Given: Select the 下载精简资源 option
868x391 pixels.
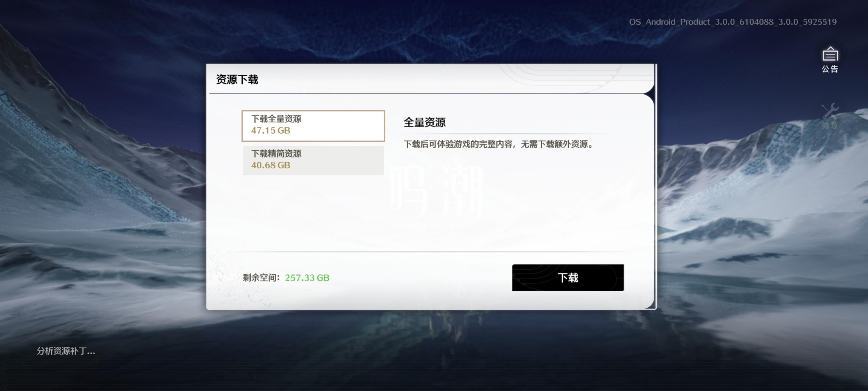Looking at the screenshot, I should [x=313, y=161].
